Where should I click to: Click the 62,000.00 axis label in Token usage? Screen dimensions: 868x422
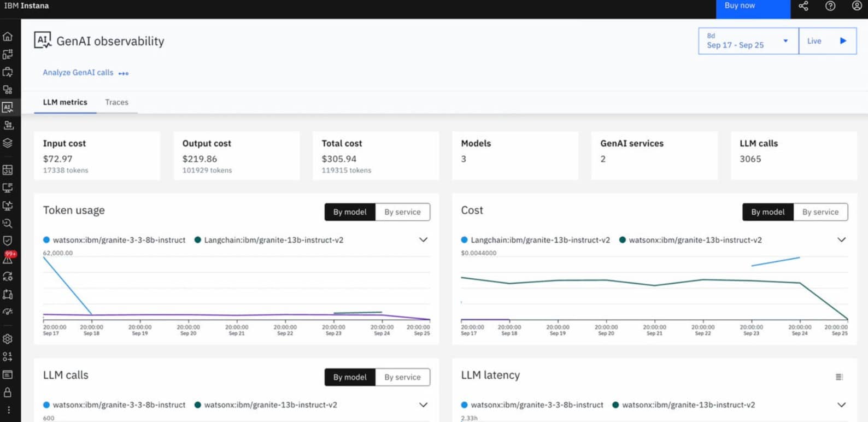pos(58,253)
